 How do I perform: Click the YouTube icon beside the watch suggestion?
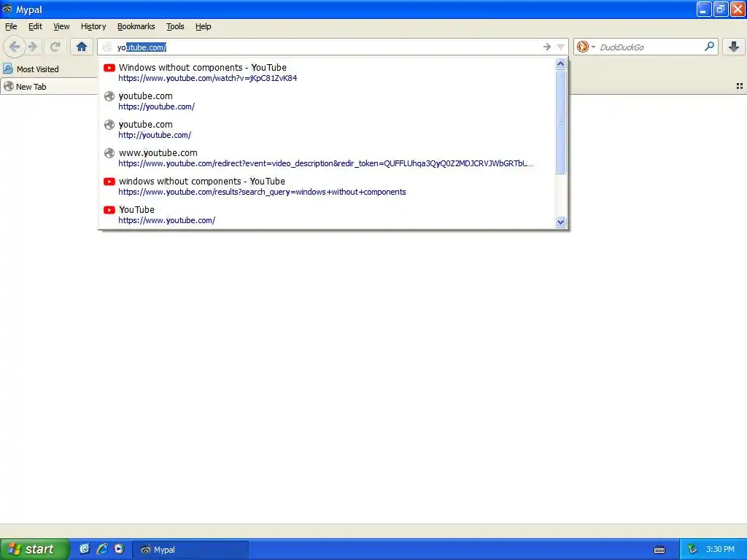coord(109,68)
